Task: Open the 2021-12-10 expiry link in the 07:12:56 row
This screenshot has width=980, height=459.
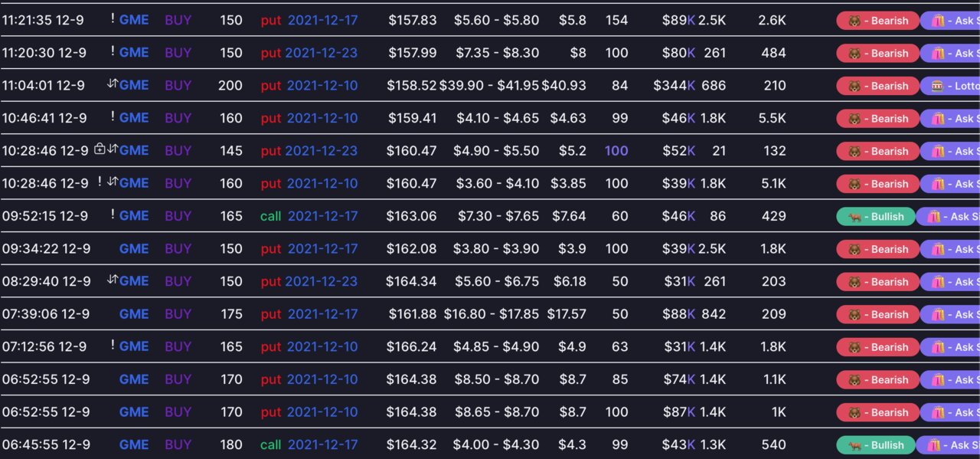Action: [322, 346]
